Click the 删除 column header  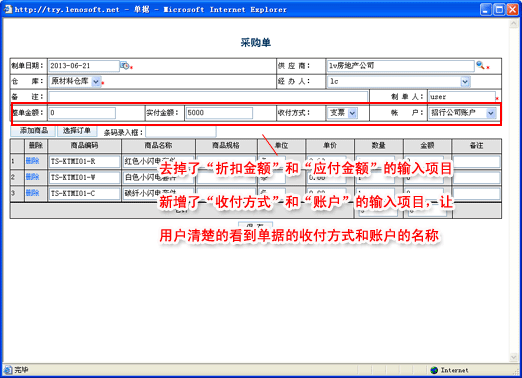coord(36,146)
